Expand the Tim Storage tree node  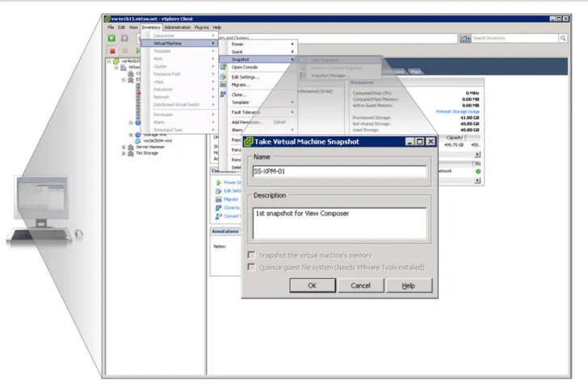124,153
